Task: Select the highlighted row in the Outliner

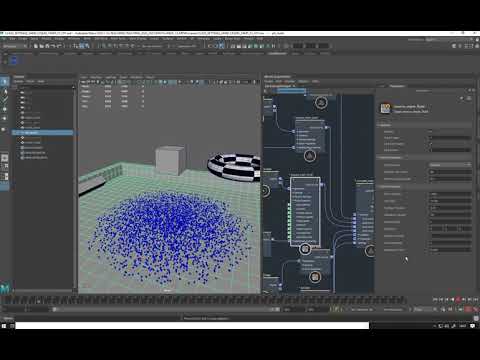Action: click(x=43, y=133)
